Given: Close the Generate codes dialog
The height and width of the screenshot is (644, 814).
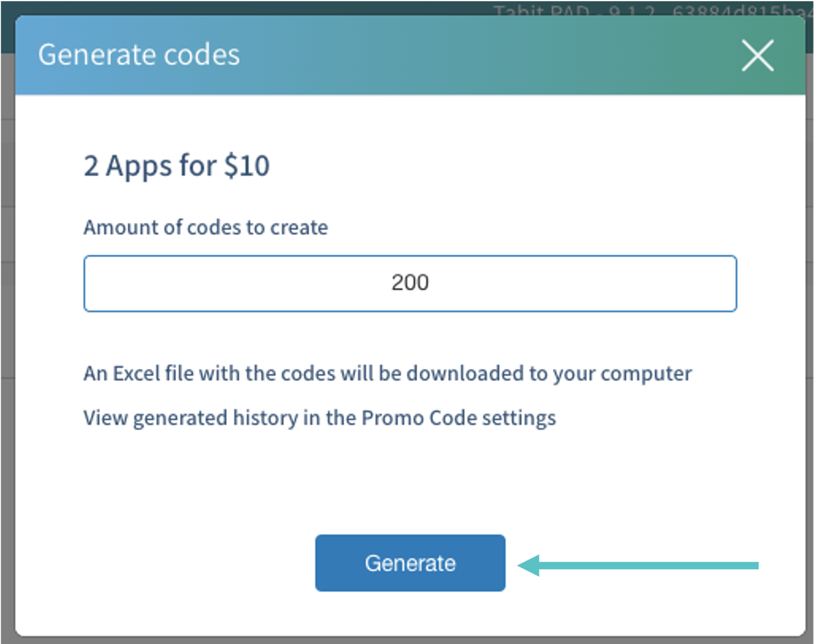Looking at the screenshot, I should click(757, 55).
